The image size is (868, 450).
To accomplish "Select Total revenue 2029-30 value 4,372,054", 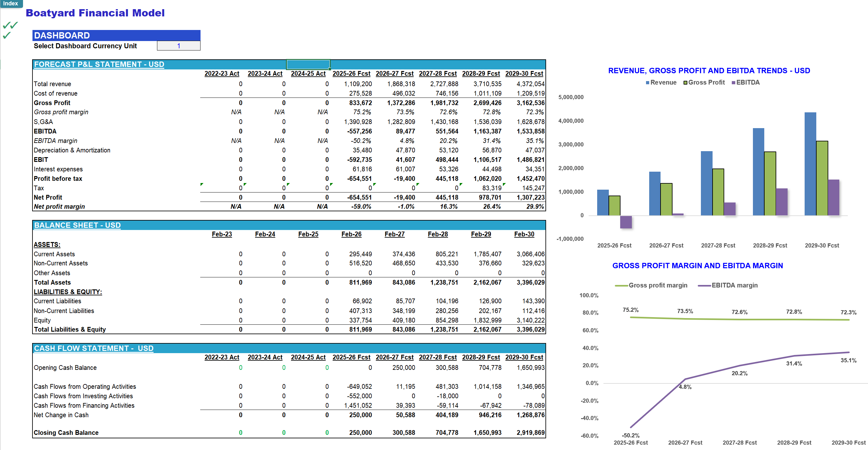I will pos(530,84).
